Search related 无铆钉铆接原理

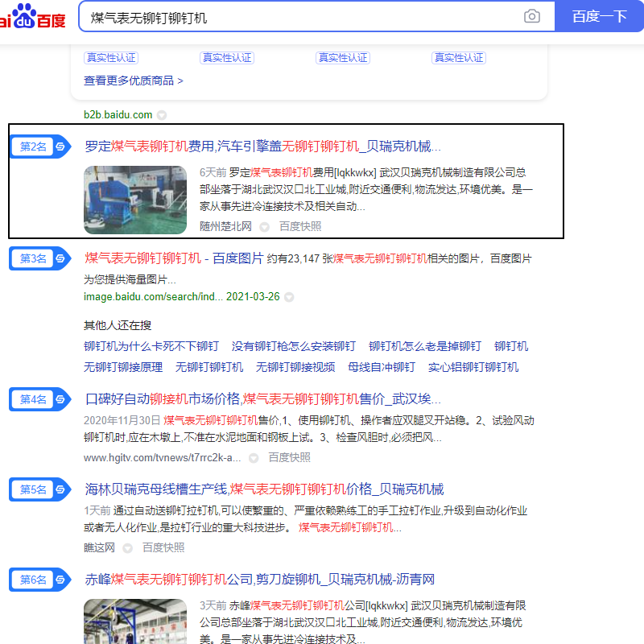(x=123, y=367)
